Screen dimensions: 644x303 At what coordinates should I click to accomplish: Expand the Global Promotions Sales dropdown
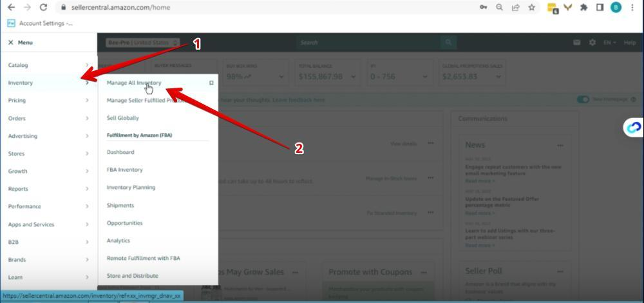pyautogui.click(x=498, y=77)
